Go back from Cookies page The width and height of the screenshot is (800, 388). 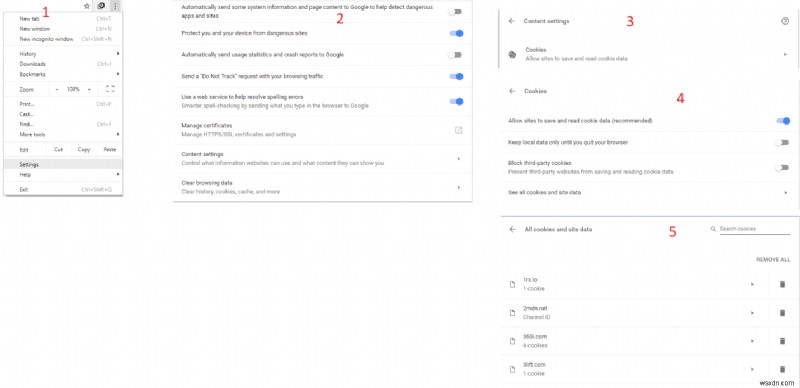click(x=512, y=91)
